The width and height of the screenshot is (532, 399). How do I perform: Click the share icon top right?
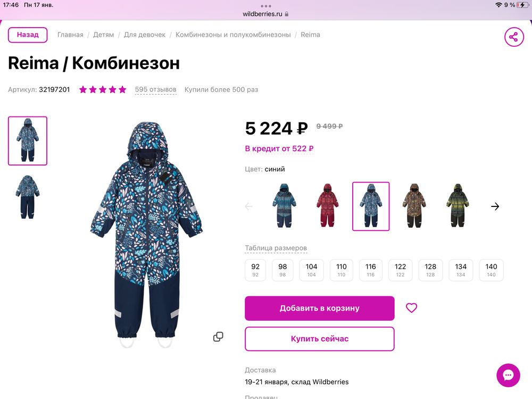(513, 37)
